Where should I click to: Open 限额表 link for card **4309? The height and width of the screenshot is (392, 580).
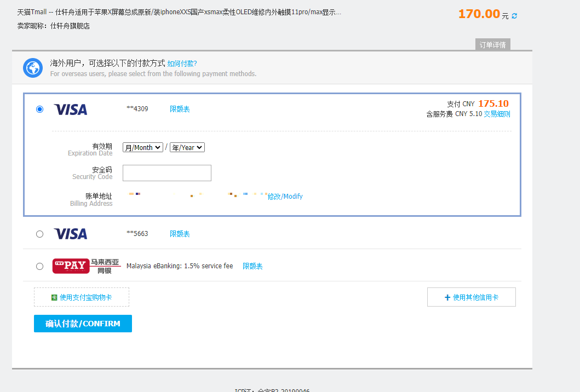pyautogui.click(x=180, y=109)
